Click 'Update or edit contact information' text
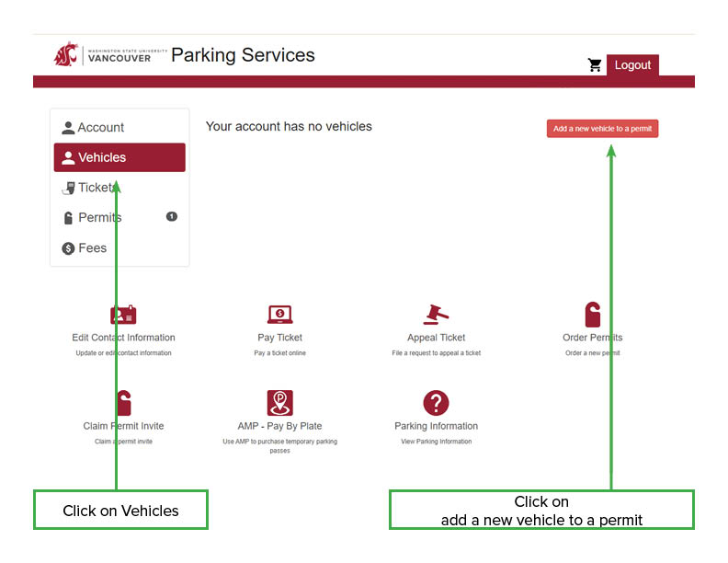 pyautogui.click(x=123, y=353)
